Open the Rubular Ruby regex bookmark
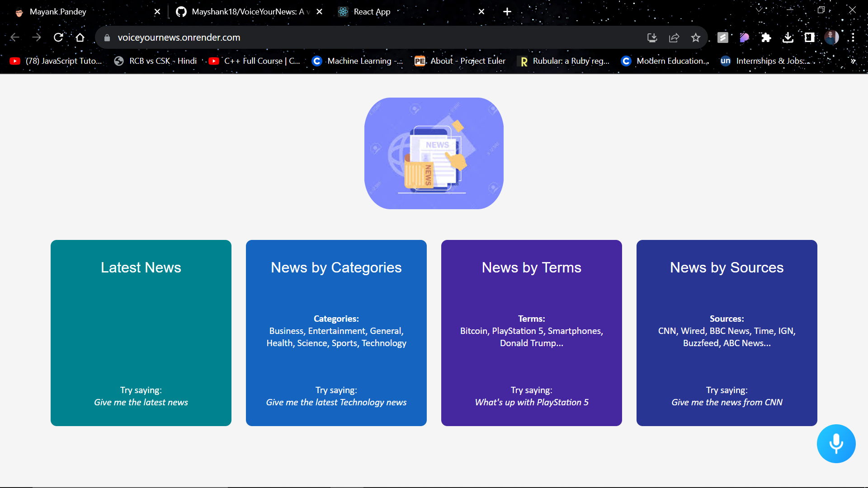Image resolution: width=868 pixels, height=488 pixels. pyautogui.click(x=564, y=61)
